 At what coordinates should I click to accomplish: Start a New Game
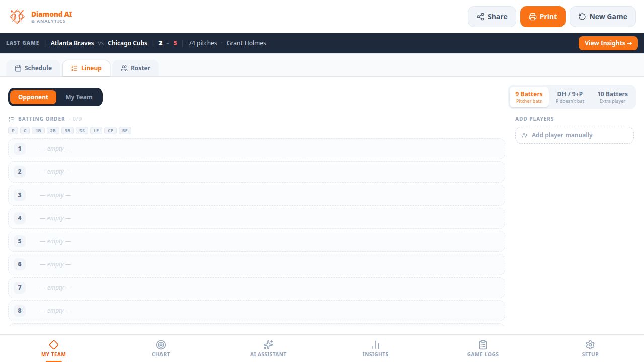click(603, 17)
